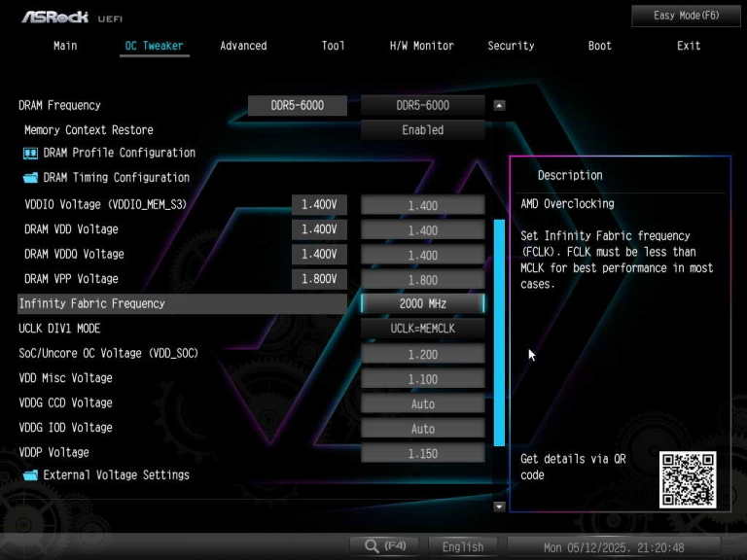Open VDDG IOD Voltage Auto dropdown
The image size is (747, 560).
coord(422,428)
